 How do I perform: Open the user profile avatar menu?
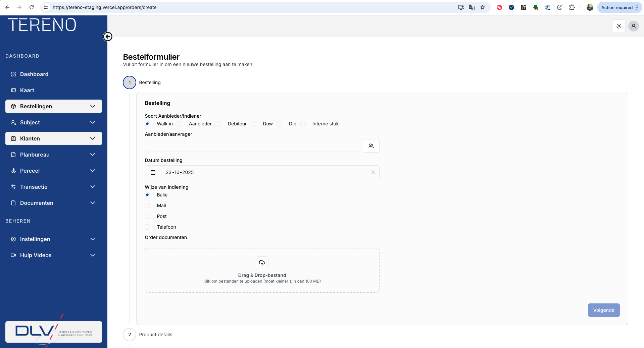pos(634,26)
